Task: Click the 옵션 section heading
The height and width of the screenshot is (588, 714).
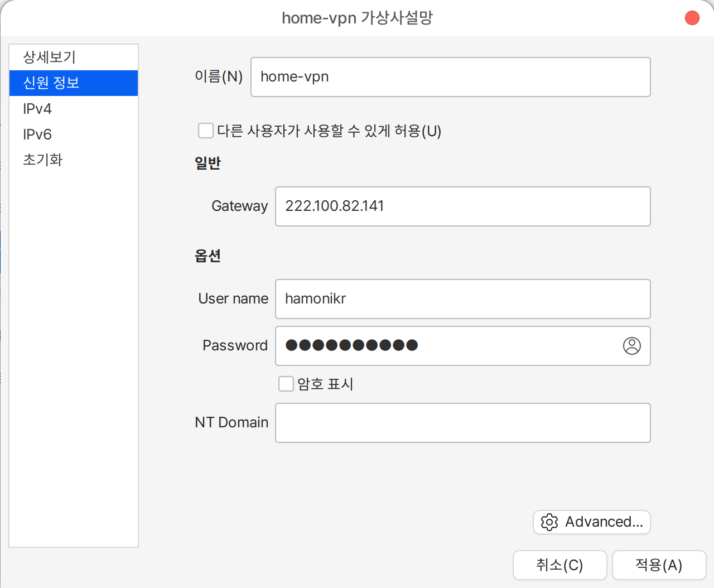Action: (x=208, y=256)
